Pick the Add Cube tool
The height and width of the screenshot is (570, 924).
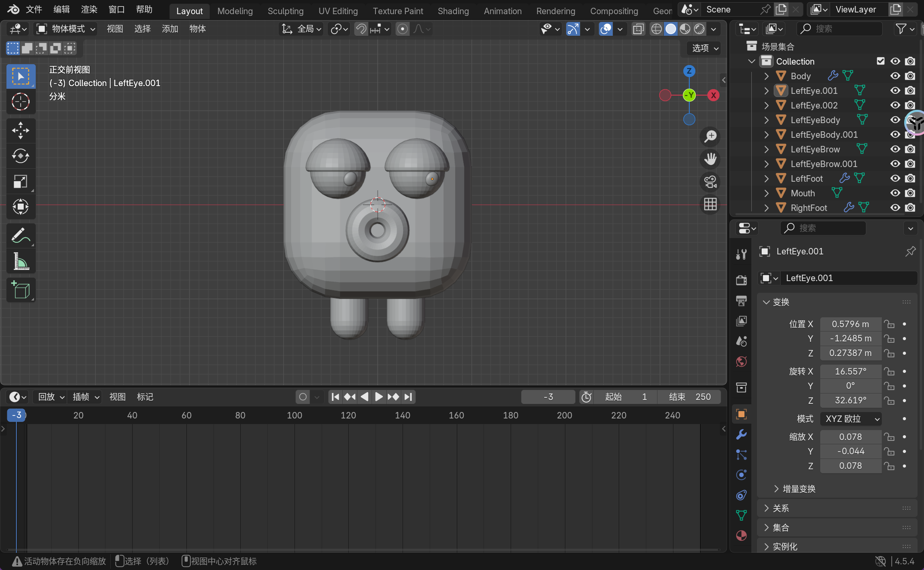[x=20, y=290]
